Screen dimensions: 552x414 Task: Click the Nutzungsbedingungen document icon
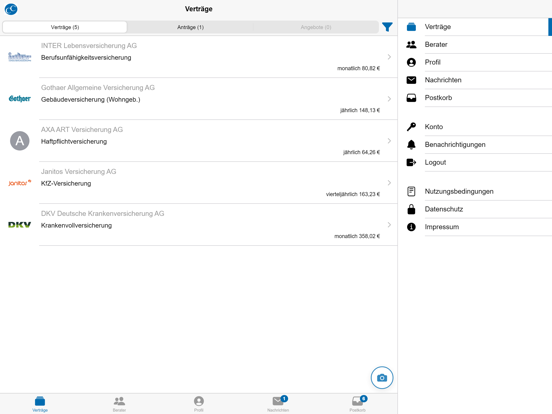click(411, 192)
